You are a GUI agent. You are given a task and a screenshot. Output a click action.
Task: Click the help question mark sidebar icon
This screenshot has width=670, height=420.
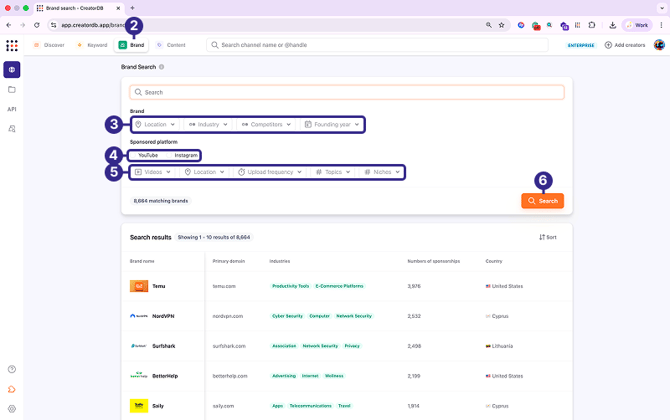12,369
